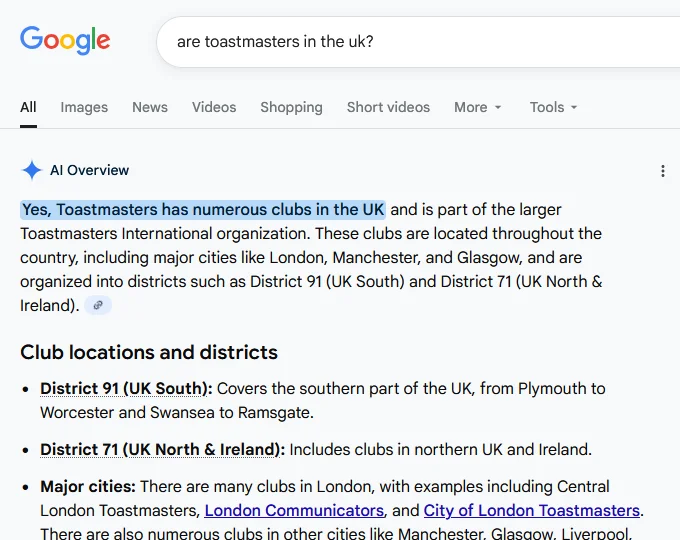This screenshot has height=540, width=680.
Task: Switch to the Images tab
Action: (x=84, y=107)
